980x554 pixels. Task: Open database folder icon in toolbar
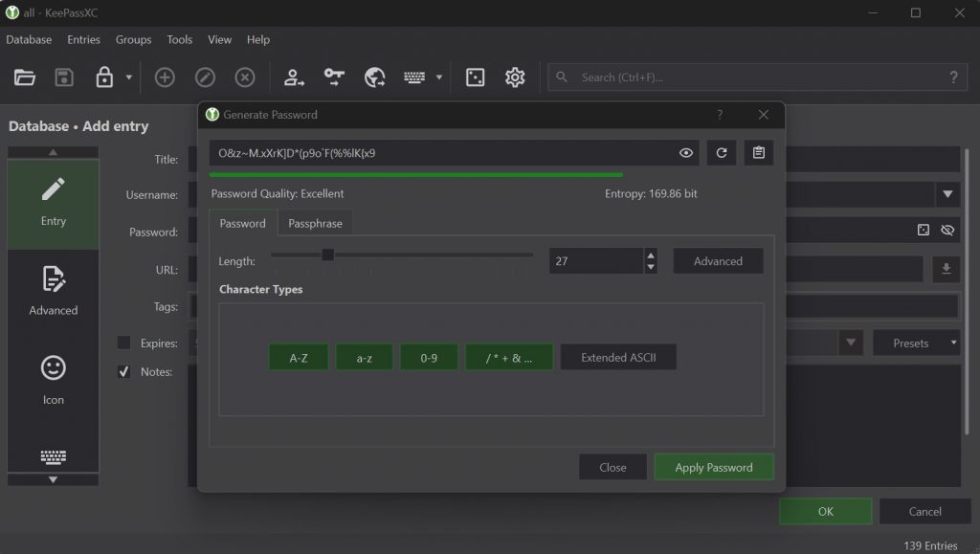[24, 78]
